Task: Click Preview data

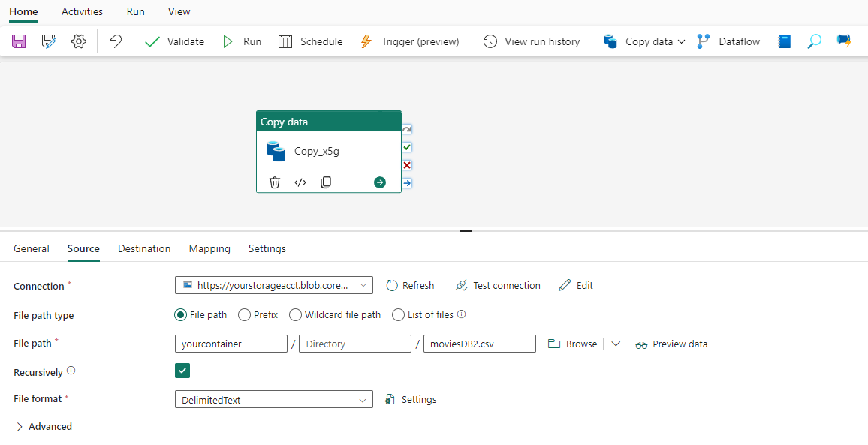Action: (x=671, y=344)
